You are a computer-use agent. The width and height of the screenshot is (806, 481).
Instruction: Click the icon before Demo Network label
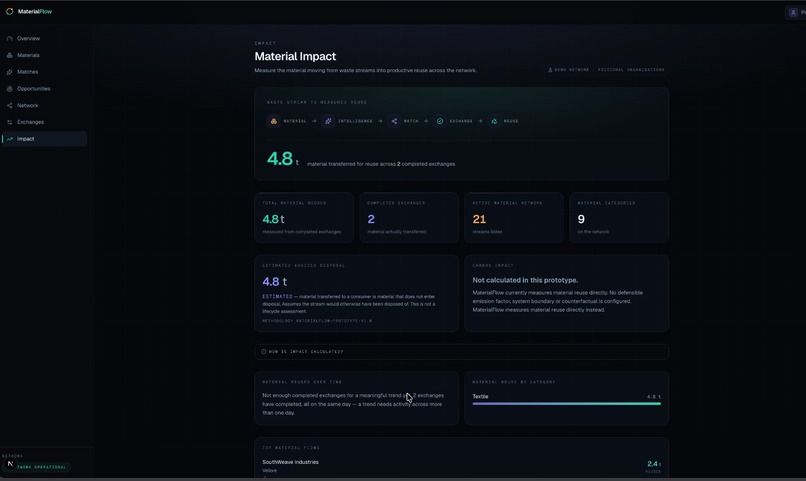pyautogui.click(x=550, y=70)
